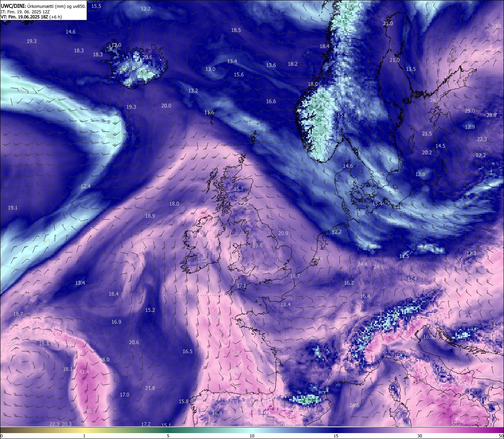This screenshot has height=439, width=504.
Task: Click the 15 tick label on the color scale
Action: pyautogui.click(x=336, y=435)
